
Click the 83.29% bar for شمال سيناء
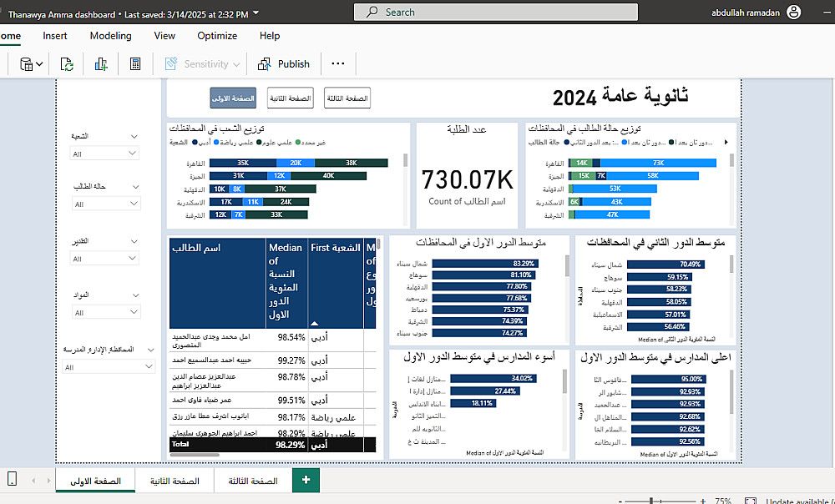(485, 264)
